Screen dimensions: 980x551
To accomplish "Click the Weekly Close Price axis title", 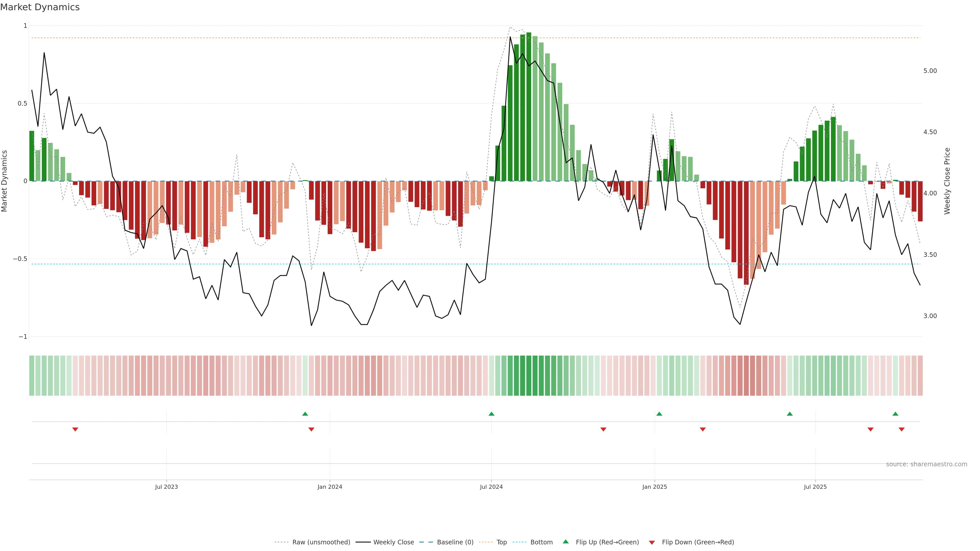I will (947, 181).
